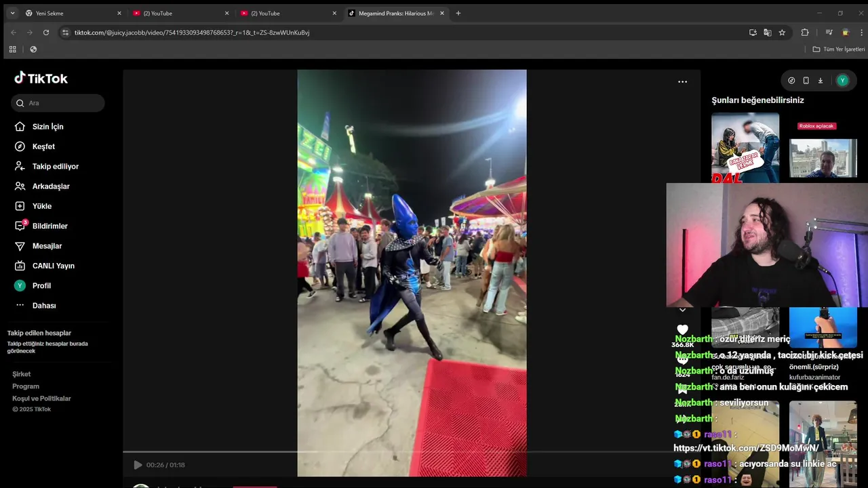Viewport: 868px width, 488px height.
Task: Open Koşul ve Politikalar link
Action: click(41, 399)
